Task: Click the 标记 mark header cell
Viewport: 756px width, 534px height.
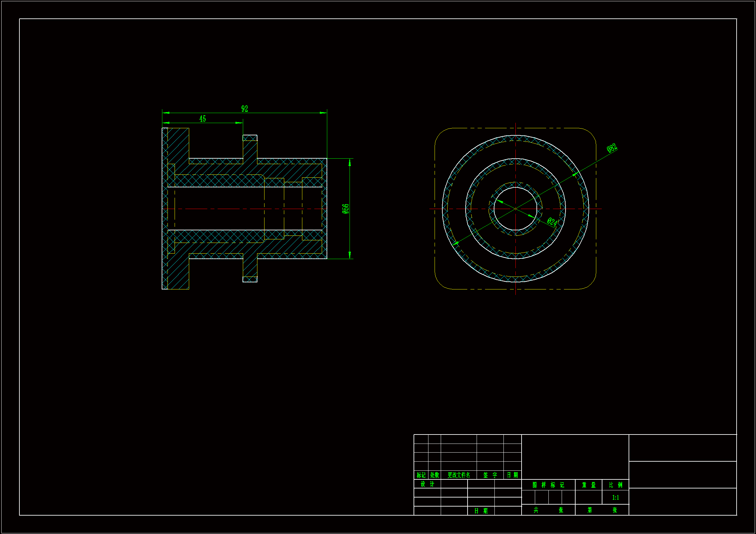Action: click(421, 475)
